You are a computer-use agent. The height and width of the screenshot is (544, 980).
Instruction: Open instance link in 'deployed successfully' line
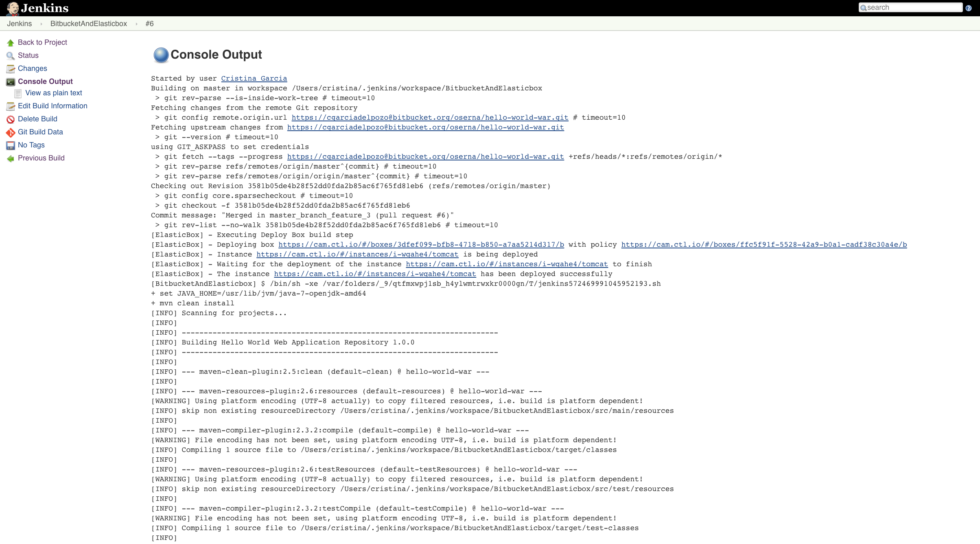375,274
